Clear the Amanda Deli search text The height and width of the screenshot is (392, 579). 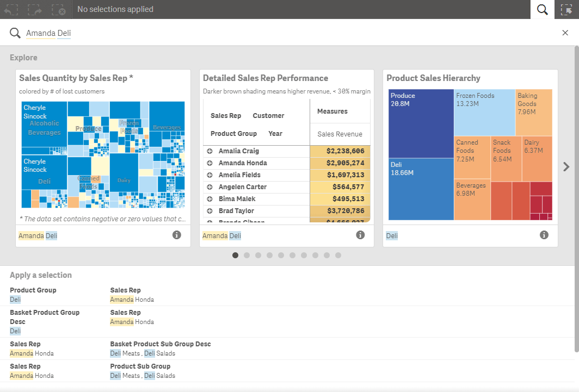coord(565,33)
